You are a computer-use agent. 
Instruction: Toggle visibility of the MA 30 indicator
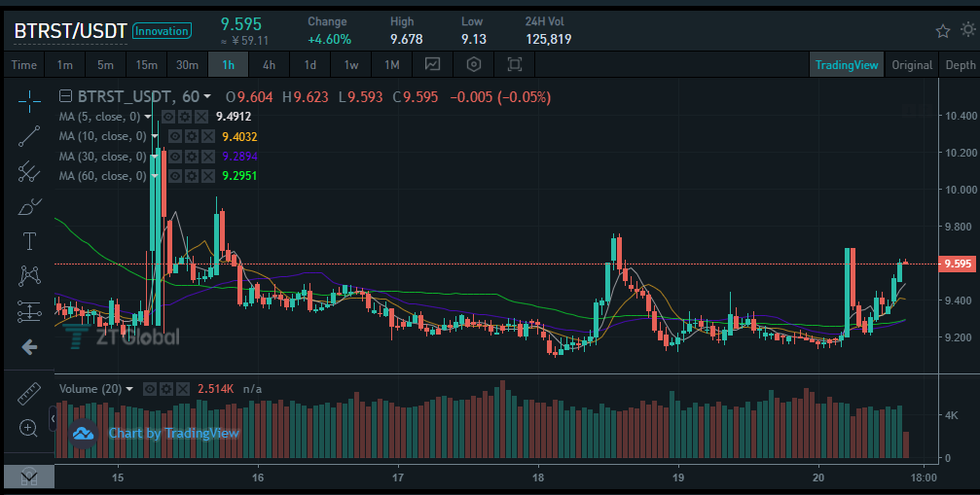click(x=175, y=157)
